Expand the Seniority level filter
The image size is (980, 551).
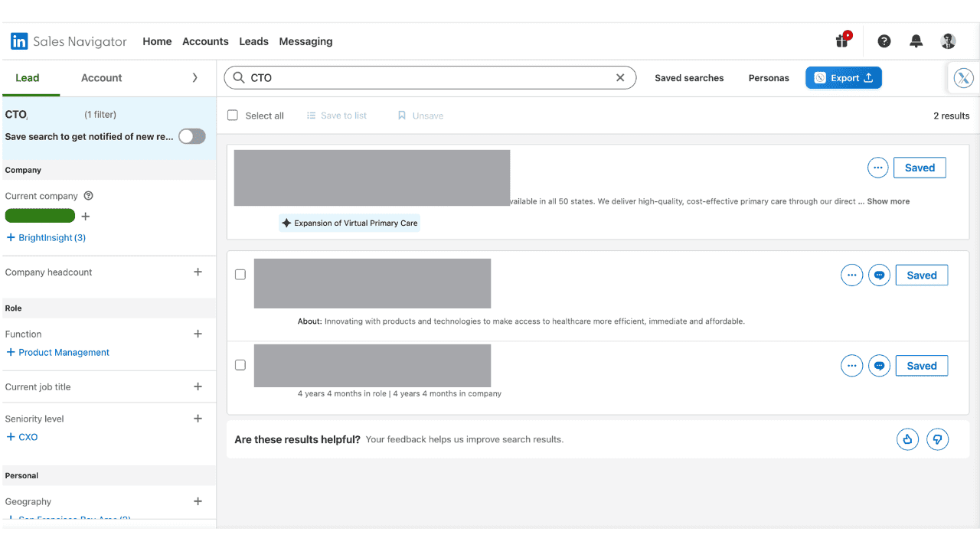(198, 419)
